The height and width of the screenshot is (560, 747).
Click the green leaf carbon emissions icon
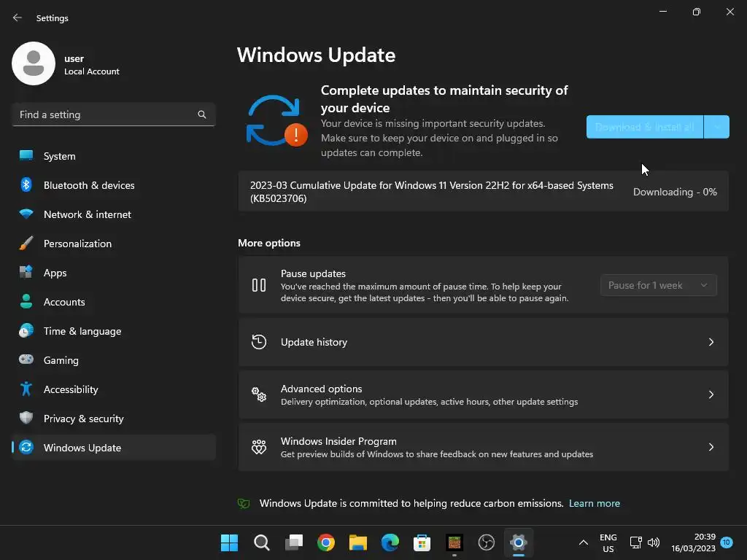click(x=244, y=503)
